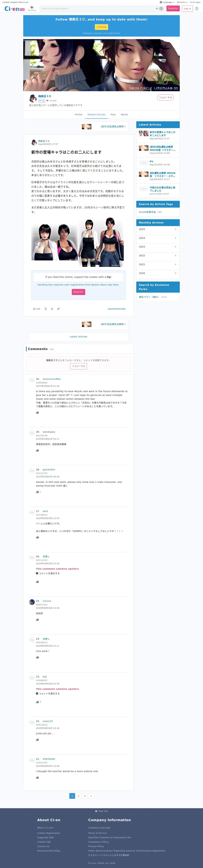The height and width of the screenshot is (868, 203).
Task: Click the フォローする button beside the creator name
Action: (x=166, y=97)
